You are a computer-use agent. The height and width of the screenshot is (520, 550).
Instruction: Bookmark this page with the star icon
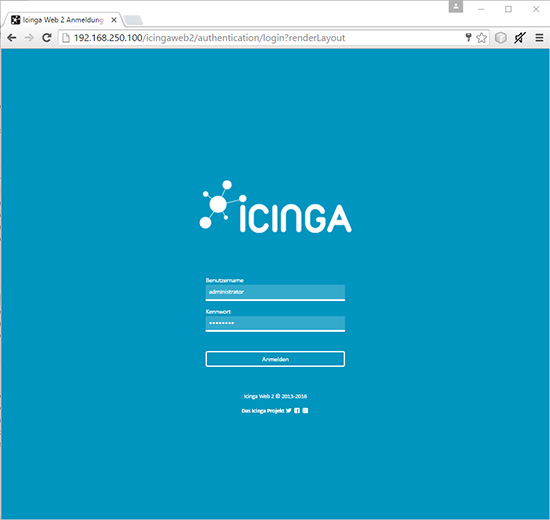[x=482, y=38]
